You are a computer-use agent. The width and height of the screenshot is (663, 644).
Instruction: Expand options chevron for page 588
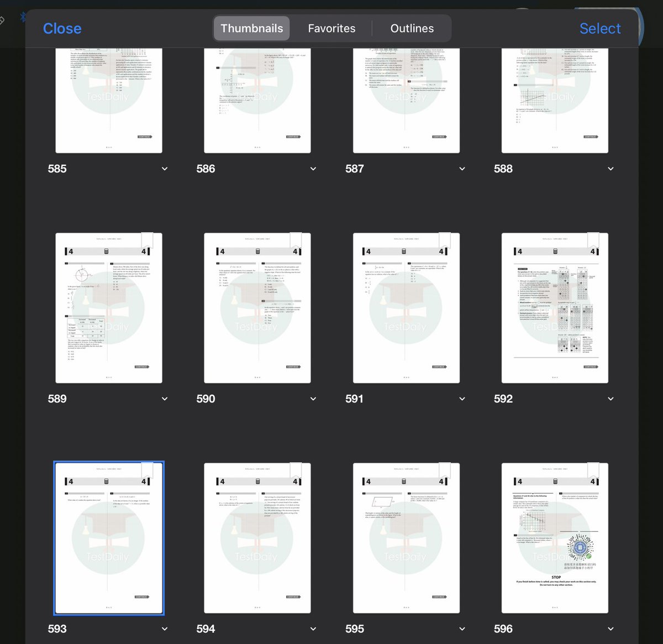611,169
